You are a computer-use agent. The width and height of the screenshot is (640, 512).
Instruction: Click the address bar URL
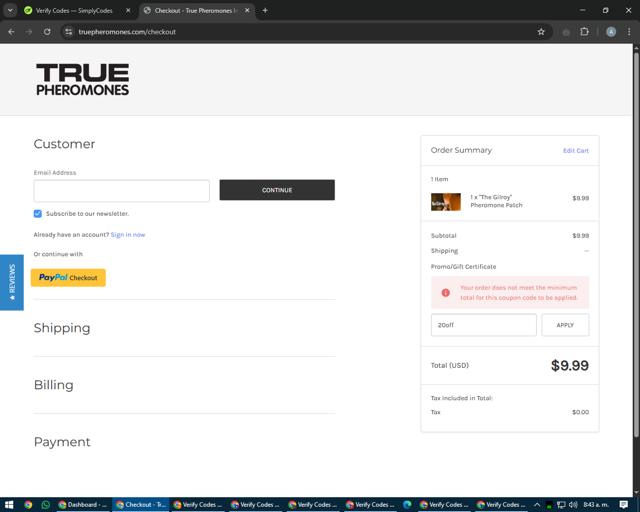tap(127, 32)
